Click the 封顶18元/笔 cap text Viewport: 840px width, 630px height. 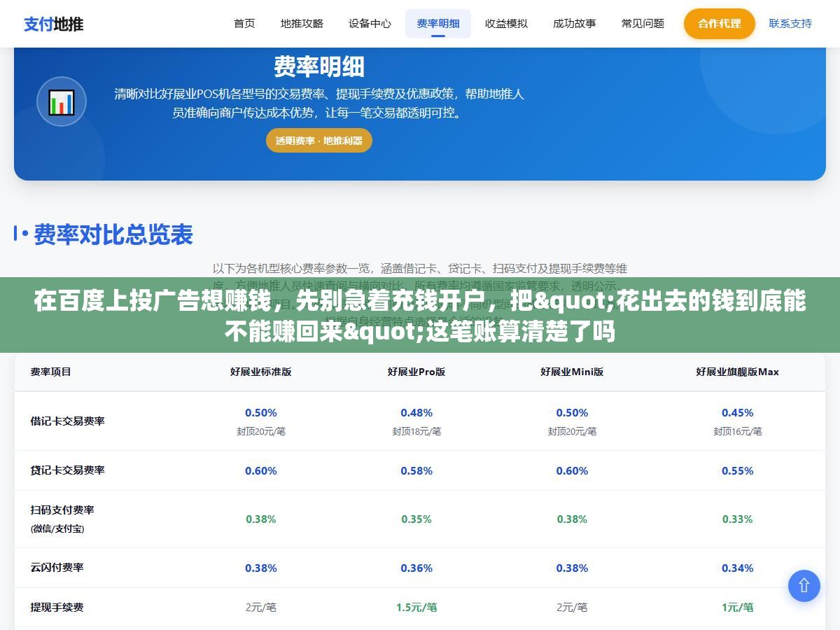tap(416, 431)
